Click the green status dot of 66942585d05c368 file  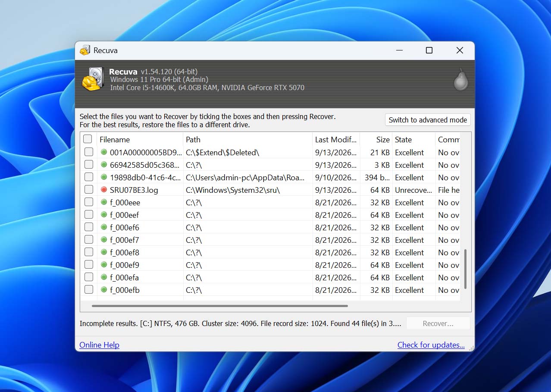pos(103,165)
